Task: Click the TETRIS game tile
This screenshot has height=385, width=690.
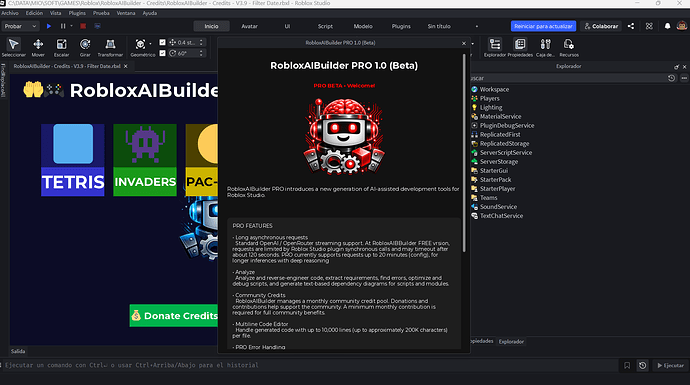Action: pos(73,160)
